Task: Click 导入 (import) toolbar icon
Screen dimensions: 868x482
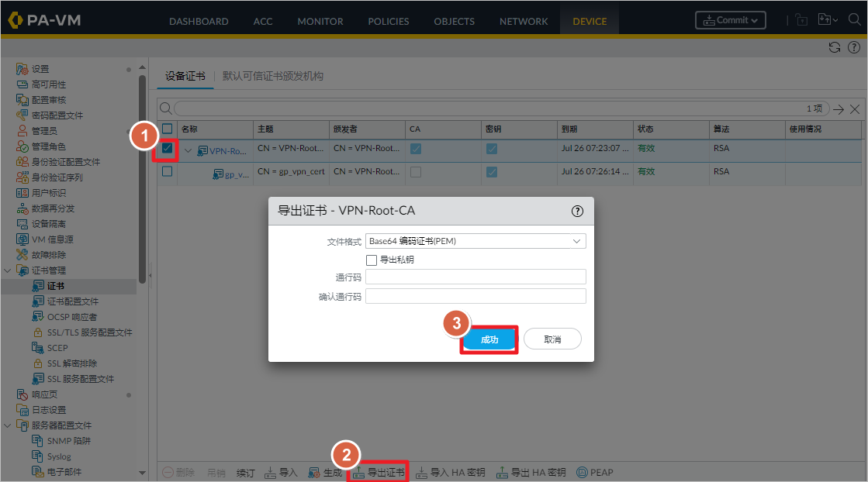Action: click(x=270, y=473)
